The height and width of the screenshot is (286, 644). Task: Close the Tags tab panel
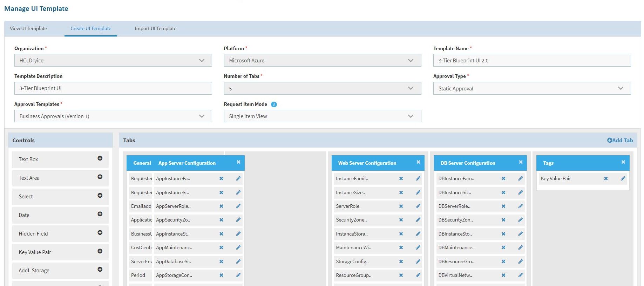point(623,162)
